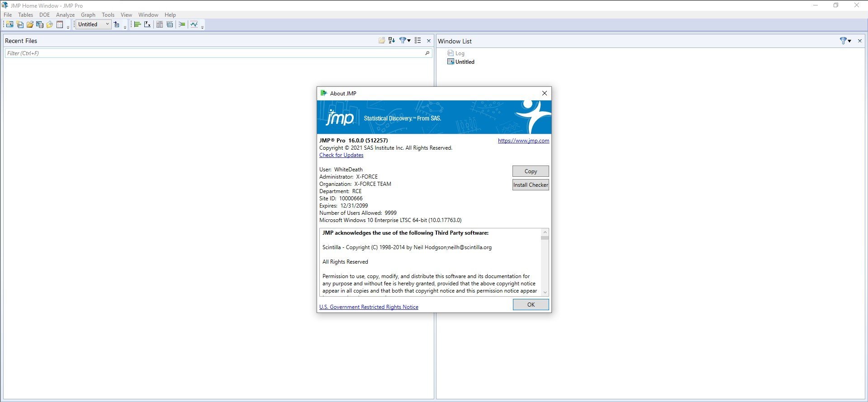Open the Tools menu
Viewport: 868px width, 402px height.
(x=108, y=15)
